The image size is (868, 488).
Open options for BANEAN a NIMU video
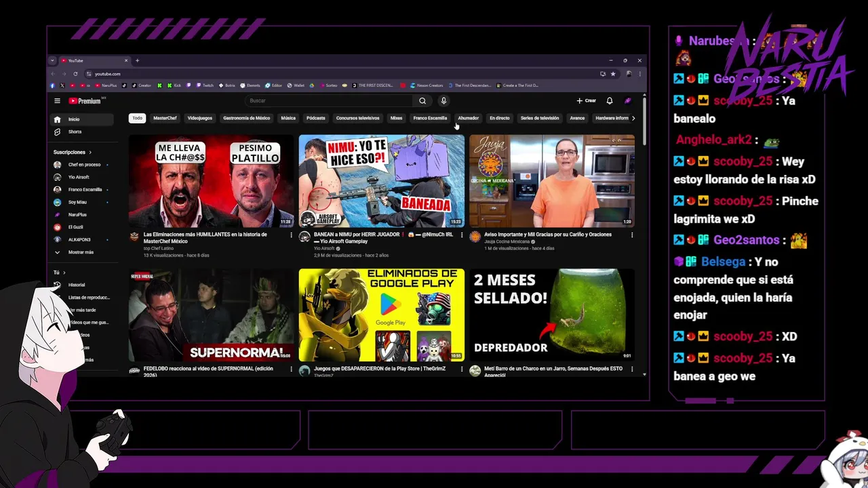click(462, 235)
